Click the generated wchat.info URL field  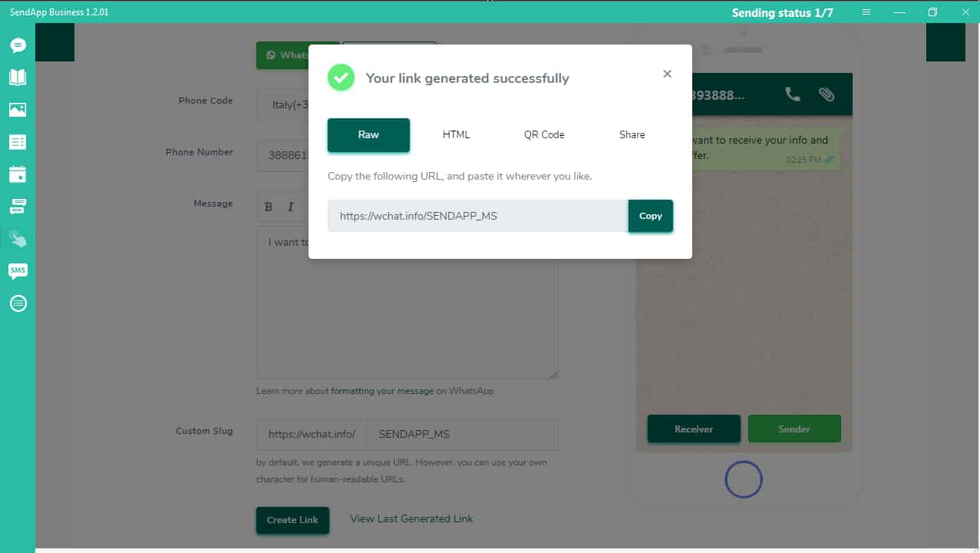pos(477,217)
